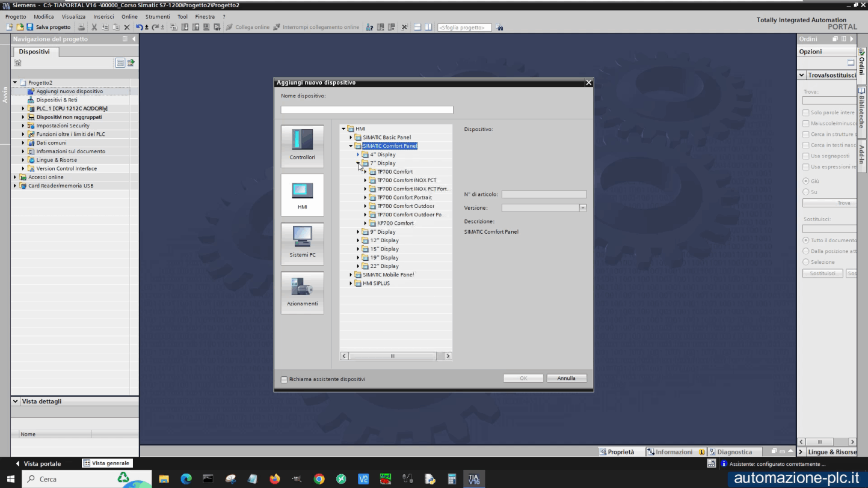Toggle Solo parole intere checkbox
The image size is (868, 488).
806,112
